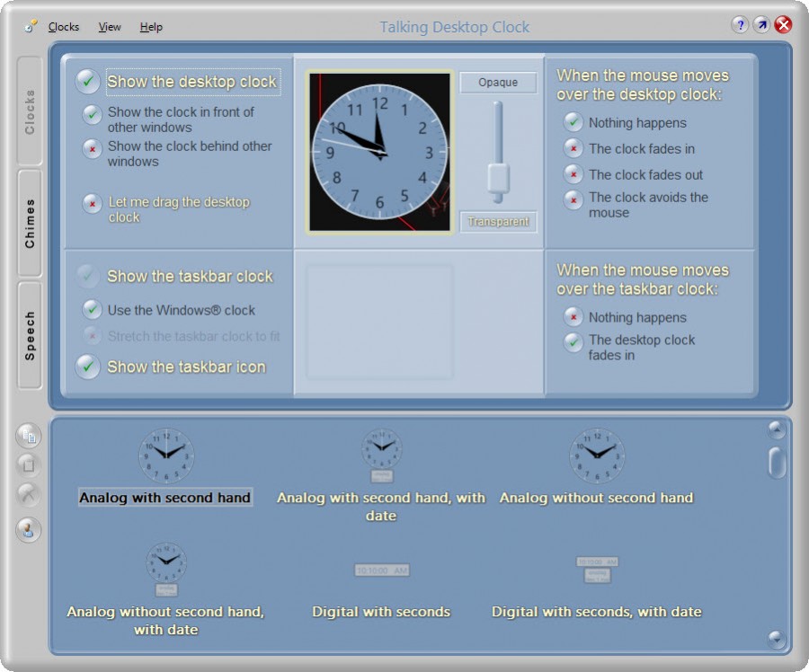
Task: Enable Let me drag the desktop clock
Action: (92, 204)
